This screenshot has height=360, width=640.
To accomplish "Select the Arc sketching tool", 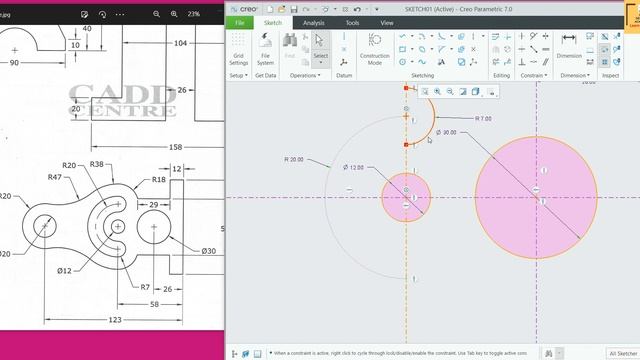I will pos(422,36).
